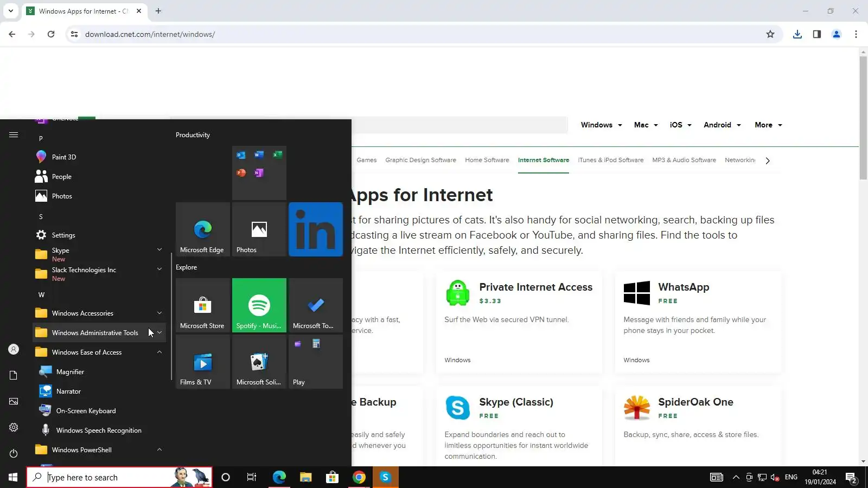Bookmark this page with the star icon
The height and width of the screenshot is (488, 868).
coord(770,34)
